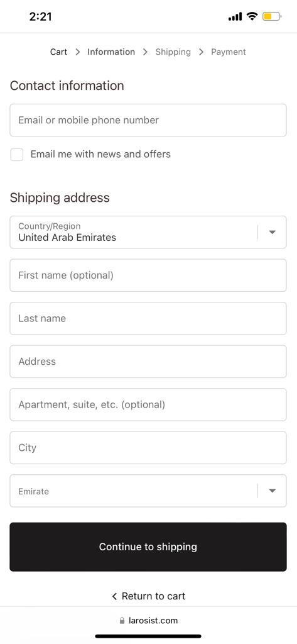The width and height of the screenshot is (297, 644).
Task: Click the back chevron before Return to cart
Action: [x=114, y=596]
